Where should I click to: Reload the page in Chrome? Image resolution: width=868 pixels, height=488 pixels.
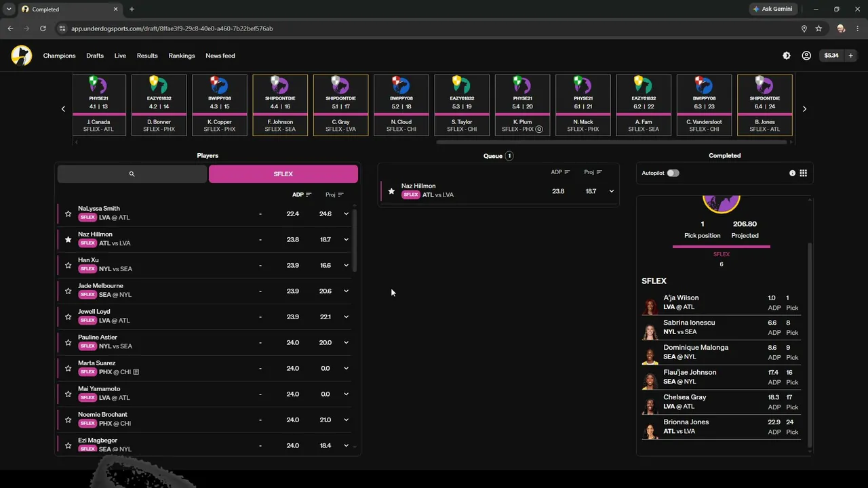coord(43,28)
